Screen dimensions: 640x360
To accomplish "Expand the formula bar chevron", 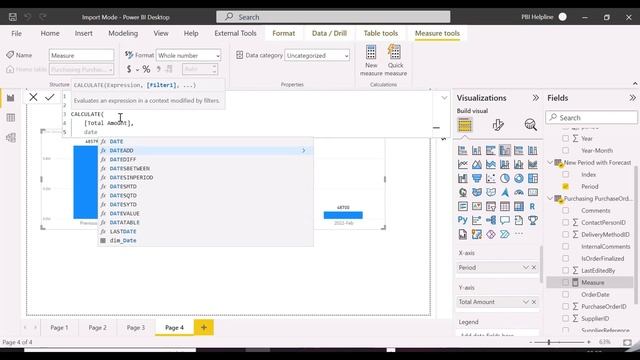I will pyautogui.click(x=444, y=98).
